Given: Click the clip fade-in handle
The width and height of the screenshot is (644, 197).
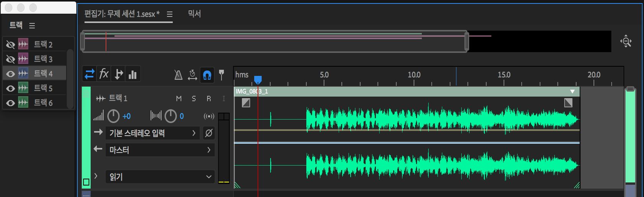Looking at the screenshot, I should pos(246,102).
